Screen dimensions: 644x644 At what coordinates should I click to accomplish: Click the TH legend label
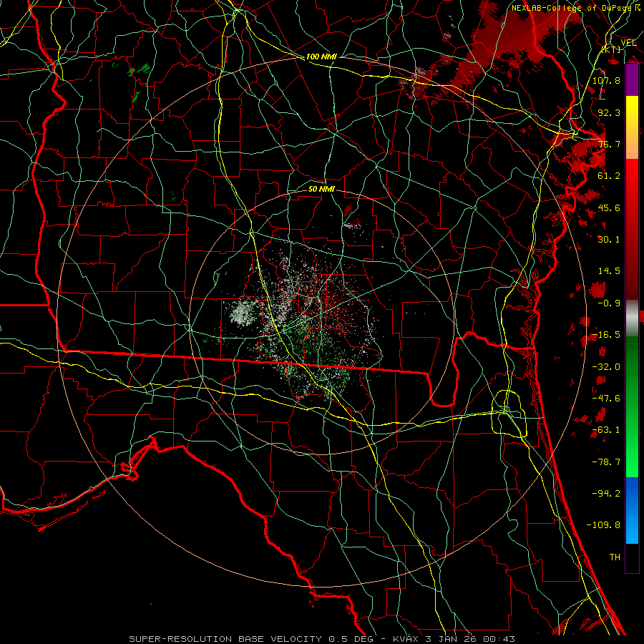615,557
